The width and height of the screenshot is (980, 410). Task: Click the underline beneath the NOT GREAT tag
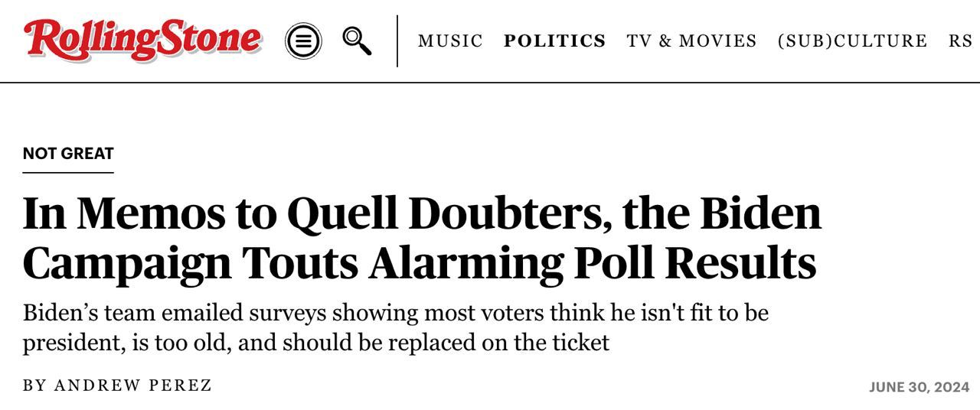pyautogui.click(x=68, y=173)
